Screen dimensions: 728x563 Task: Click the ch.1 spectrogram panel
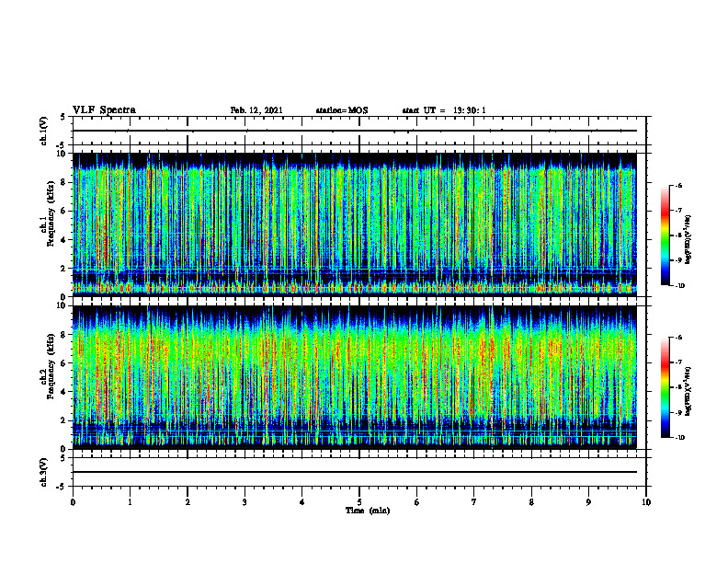pos(355,224)
